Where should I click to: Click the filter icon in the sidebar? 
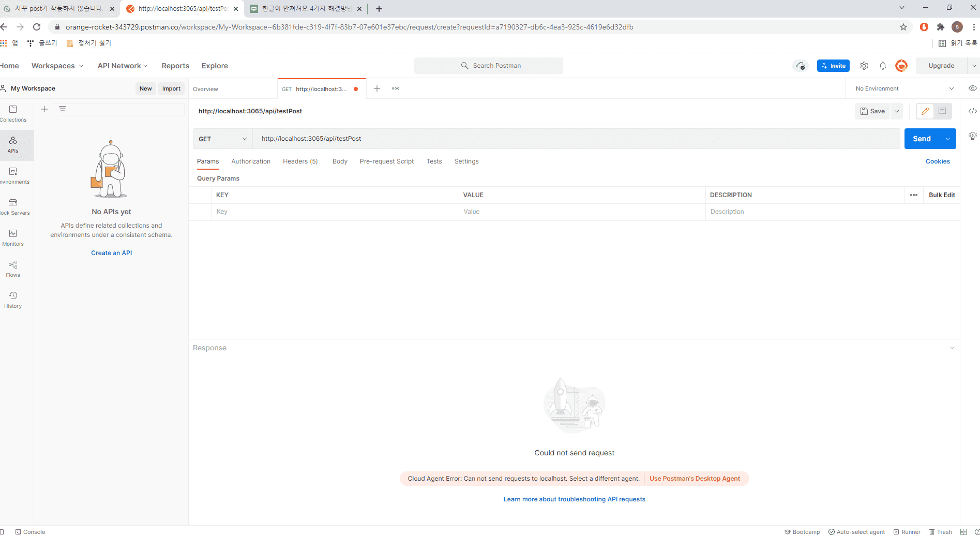coord(63,109)
